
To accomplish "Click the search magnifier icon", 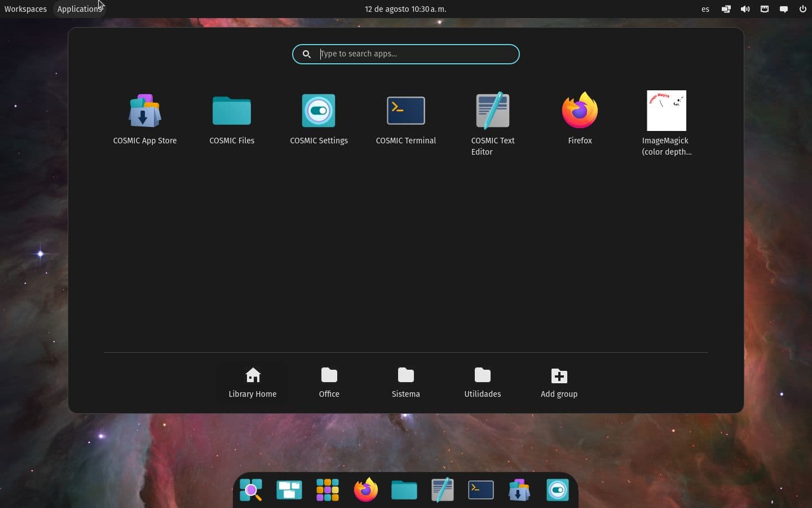I will (x=307, y=54).
